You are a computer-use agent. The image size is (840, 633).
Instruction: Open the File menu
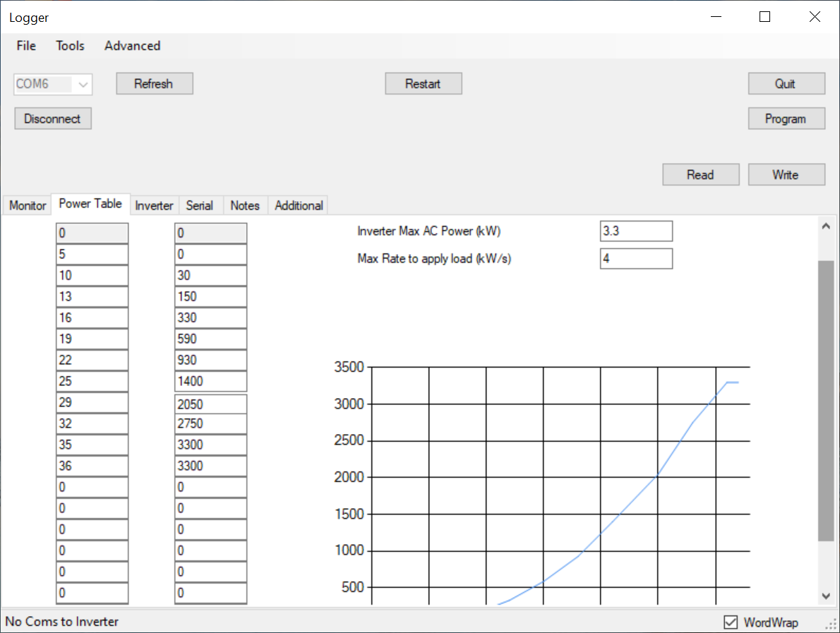(x=26, y=46)
